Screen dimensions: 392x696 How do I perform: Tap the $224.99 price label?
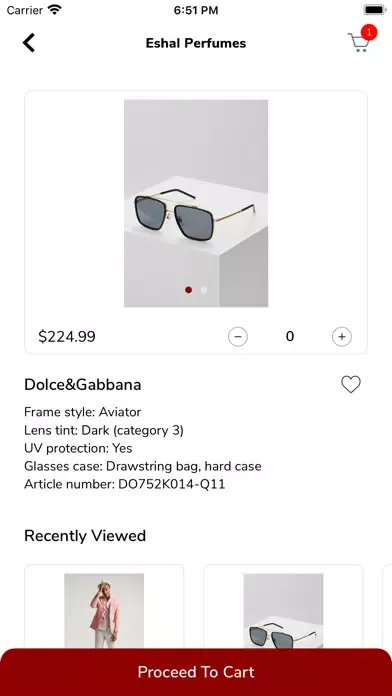(67, 336)
